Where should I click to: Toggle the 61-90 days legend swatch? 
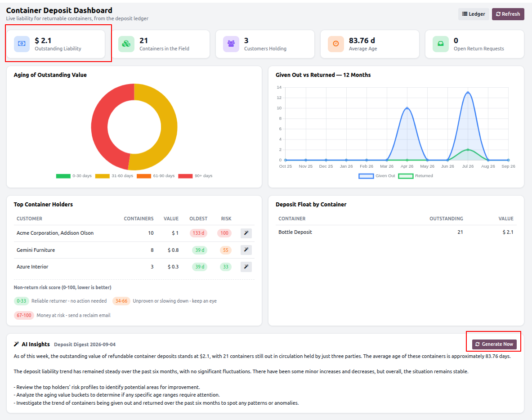(x=144, y=176)
